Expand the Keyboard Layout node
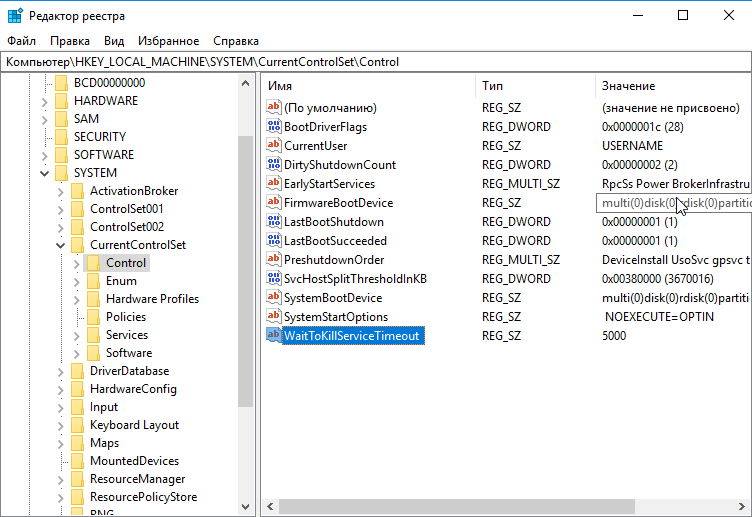This screenshot has width=752, height=517. pos(60,426)
